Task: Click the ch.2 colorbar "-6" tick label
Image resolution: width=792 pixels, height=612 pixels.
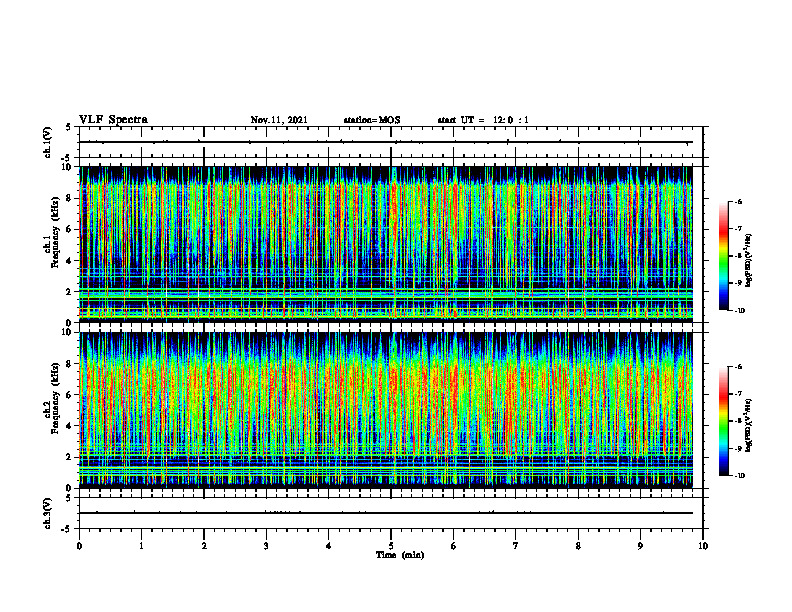Action: click(738, 367)
